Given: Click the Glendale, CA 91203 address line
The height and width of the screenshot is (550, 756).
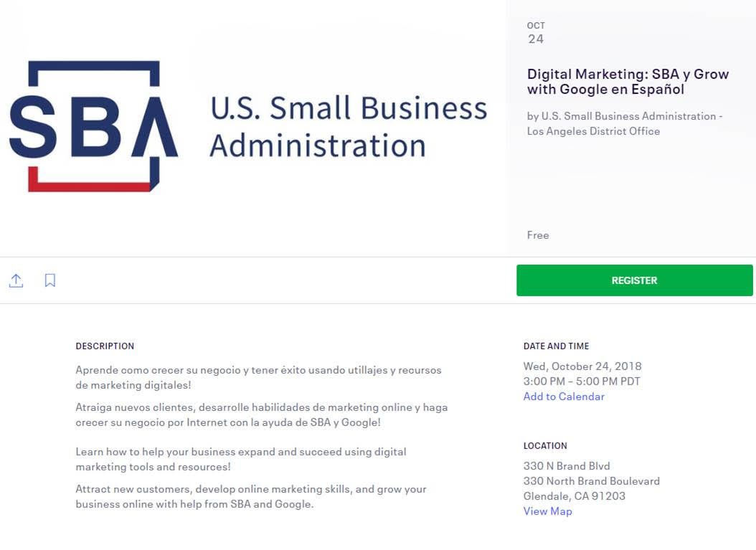Looking at the screenshot, I should (574, 496).
